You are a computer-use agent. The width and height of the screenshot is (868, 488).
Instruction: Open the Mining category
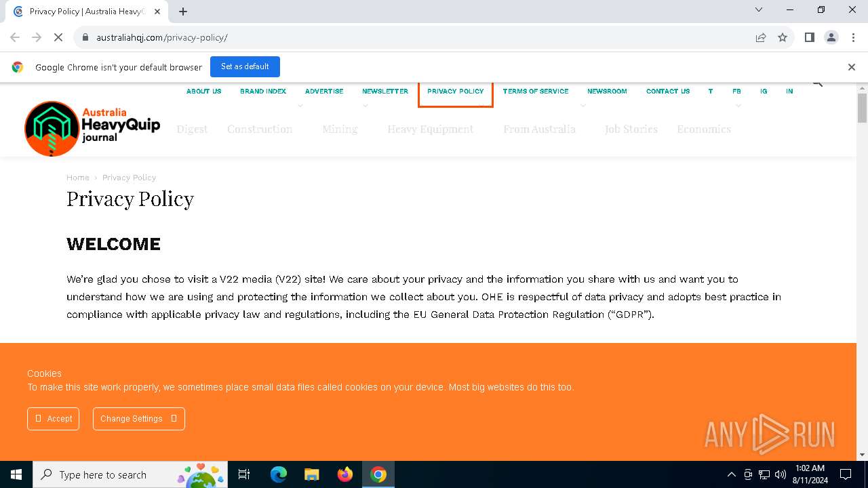[x=340, y=129]
